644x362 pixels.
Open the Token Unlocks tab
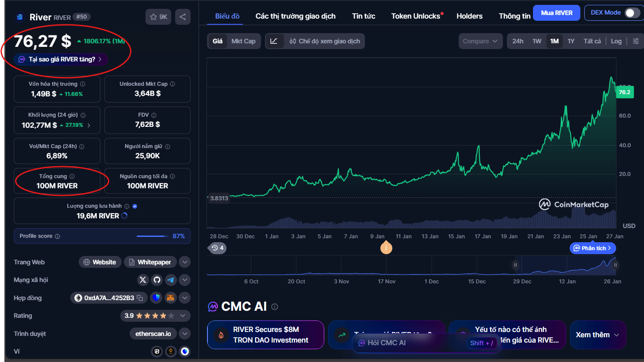[415, 16]
